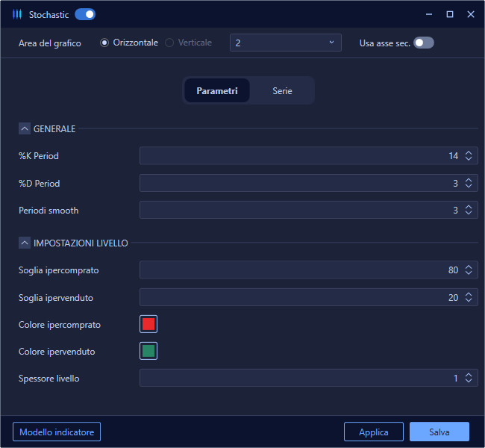Screen dimensions: 485x448
Task: Increase Spessore livello with up arrow
Action: [469, 375]
